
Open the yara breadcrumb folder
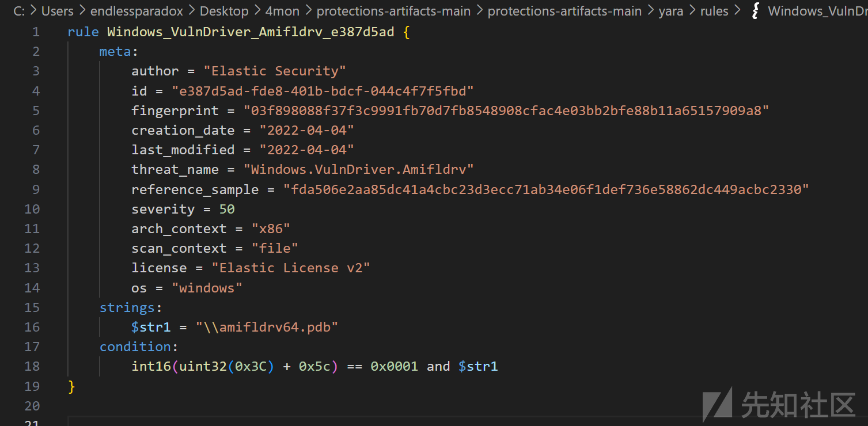click(x=671, y=11)
